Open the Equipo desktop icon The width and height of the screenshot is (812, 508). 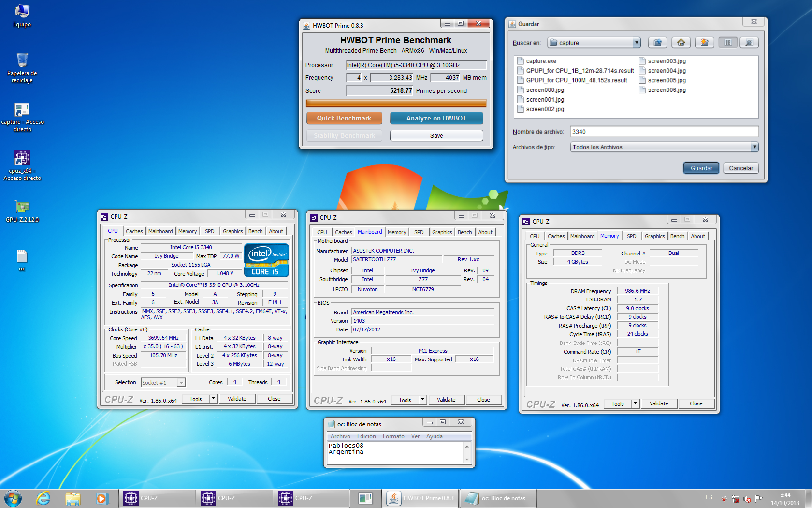click(x=22, y=15)
